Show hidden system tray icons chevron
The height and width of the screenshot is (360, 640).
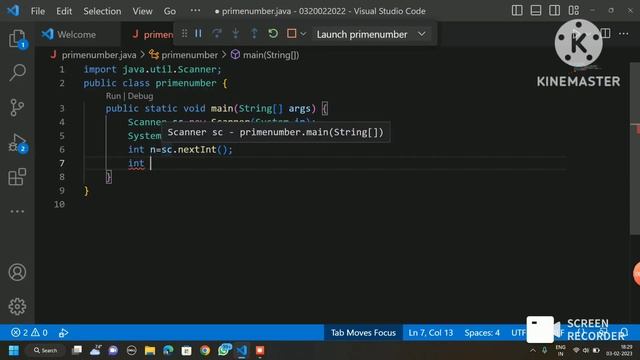[x=533, y=350]
